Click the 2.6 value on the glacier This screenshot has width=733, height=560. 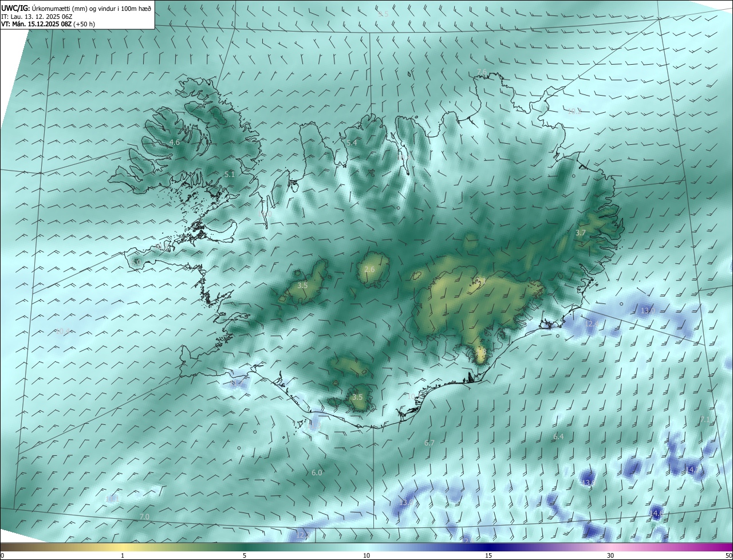pyautogui.click(x=369, y=269)
